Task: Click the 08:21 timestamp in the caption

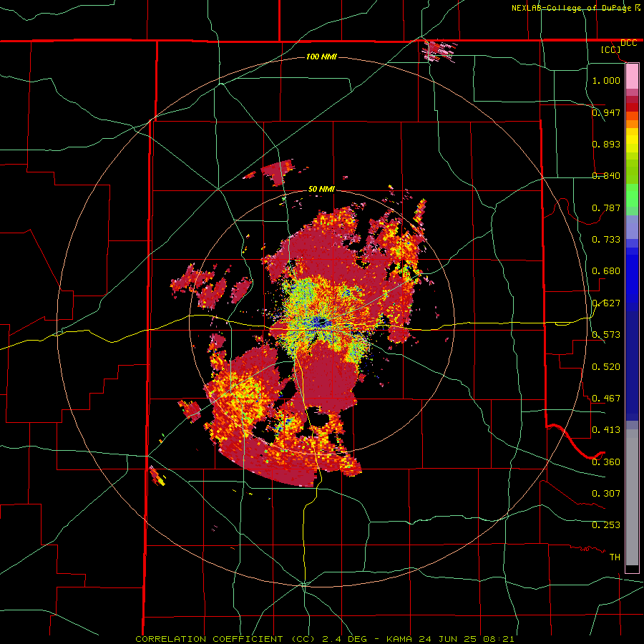Action: 500,639
